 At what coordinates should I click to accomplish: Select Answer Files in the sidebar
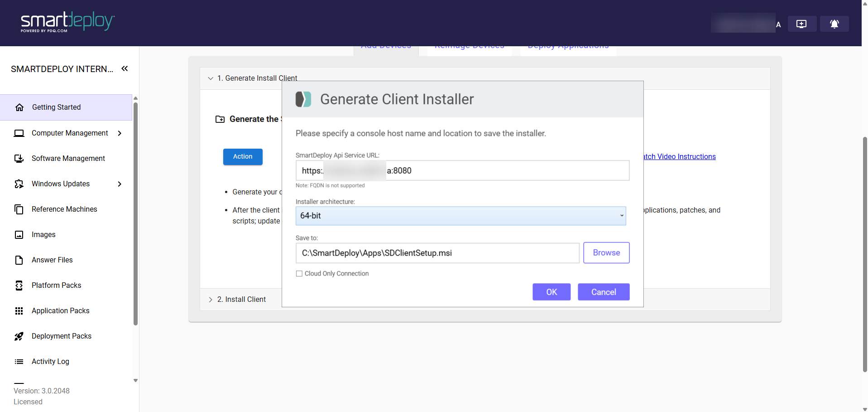(x=52, y=260)
